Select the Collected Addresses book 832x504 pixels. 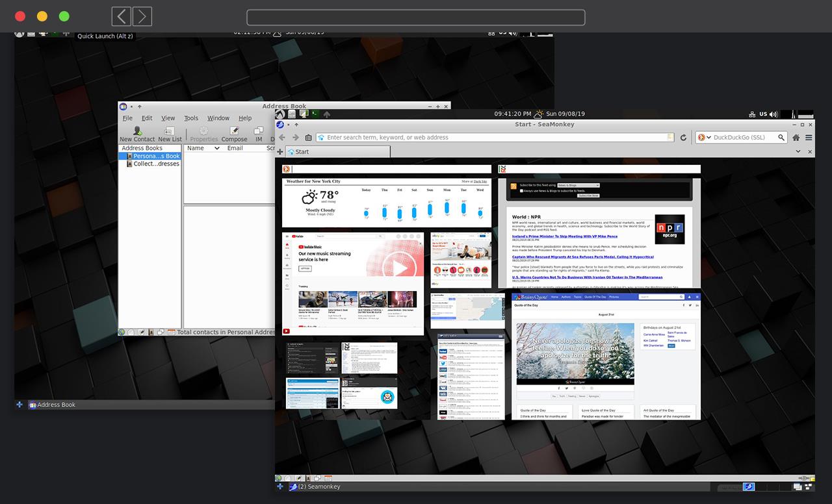(155, 164)
